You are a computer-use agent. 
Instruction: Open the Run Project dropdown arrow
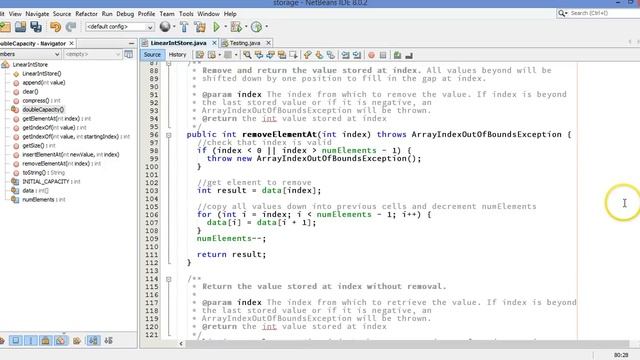pos(225,27)
